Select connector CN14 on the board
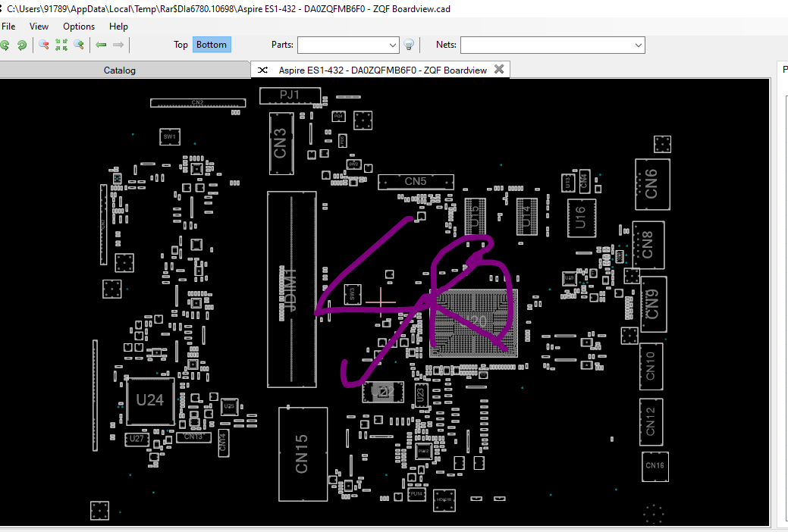 (x=223, y=443)
